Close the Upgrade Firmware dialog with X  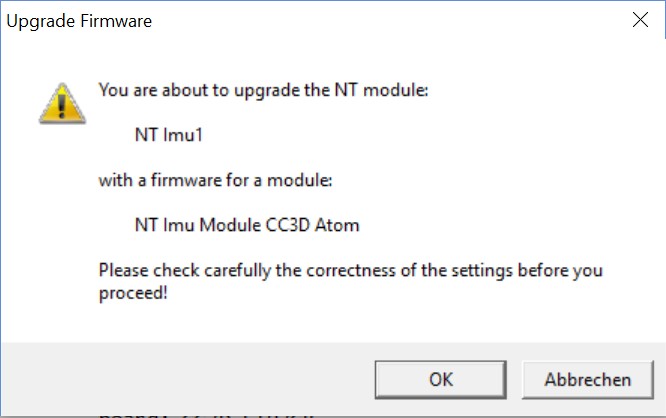(x=640, y=20)
